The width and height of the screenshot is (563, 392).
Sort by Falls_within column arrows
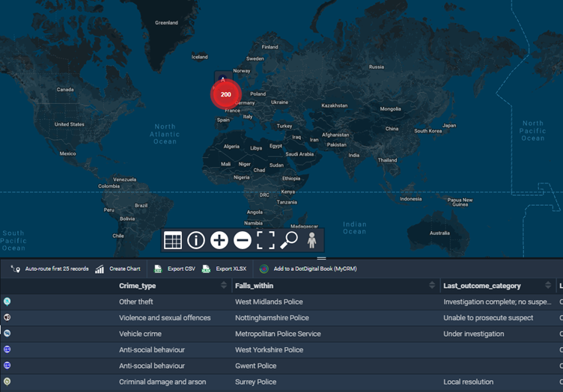point(432,286)
